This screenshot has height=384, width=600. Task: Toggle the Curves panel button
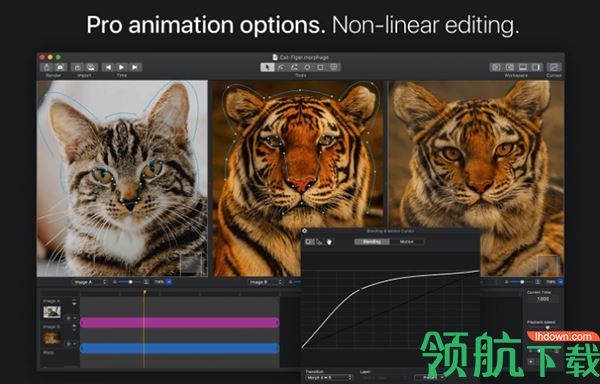554,67
